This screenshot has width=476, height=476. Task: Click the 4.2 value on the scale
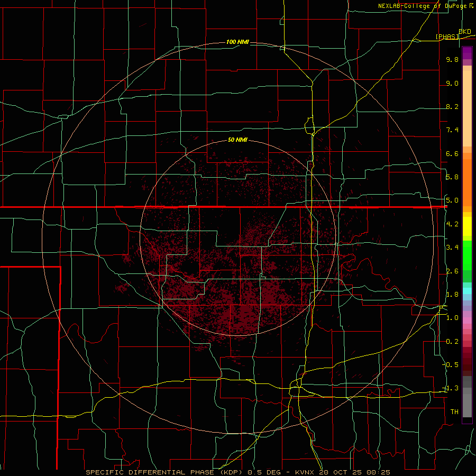(x=452, y=224)
